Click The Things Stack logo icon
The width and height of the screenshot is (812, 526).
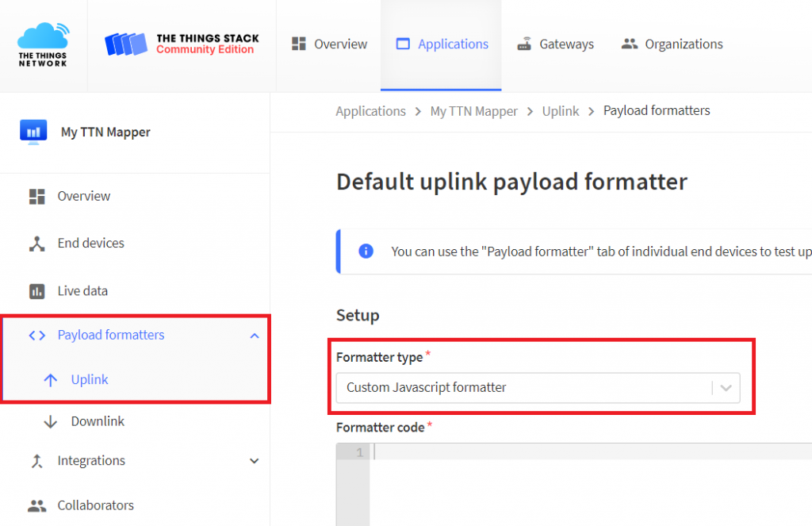(x=126, y=44)
